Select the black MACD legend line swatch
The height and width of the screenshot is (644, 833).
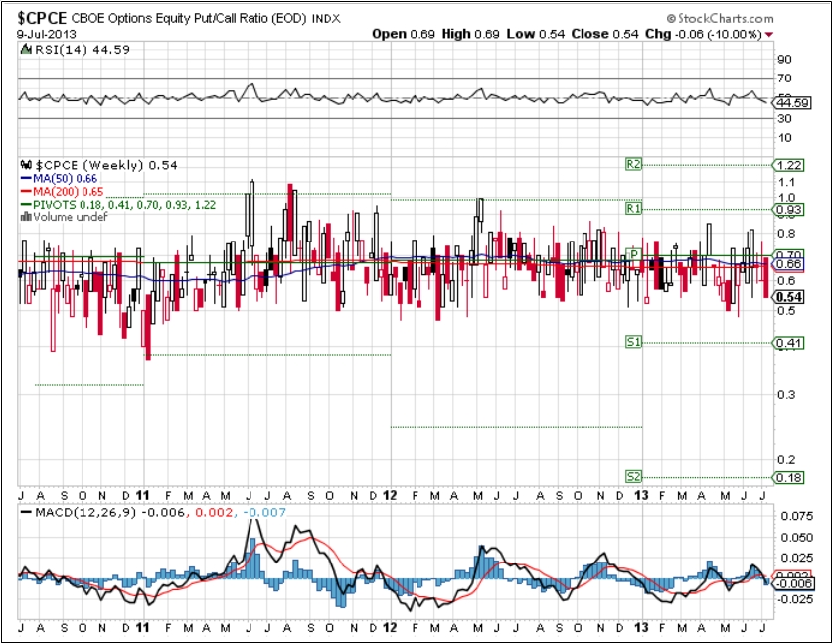coord(26,512)
